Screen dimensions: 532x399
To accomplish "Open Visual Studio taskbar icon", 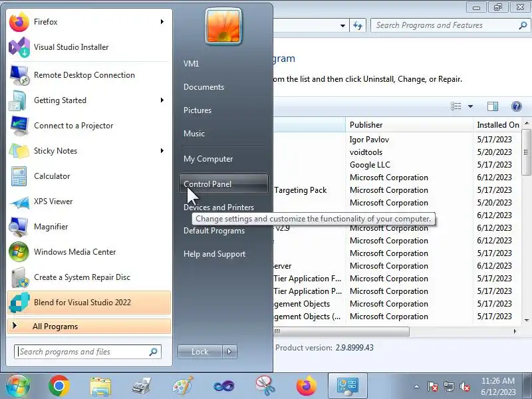I will click(x=224, y=386).
